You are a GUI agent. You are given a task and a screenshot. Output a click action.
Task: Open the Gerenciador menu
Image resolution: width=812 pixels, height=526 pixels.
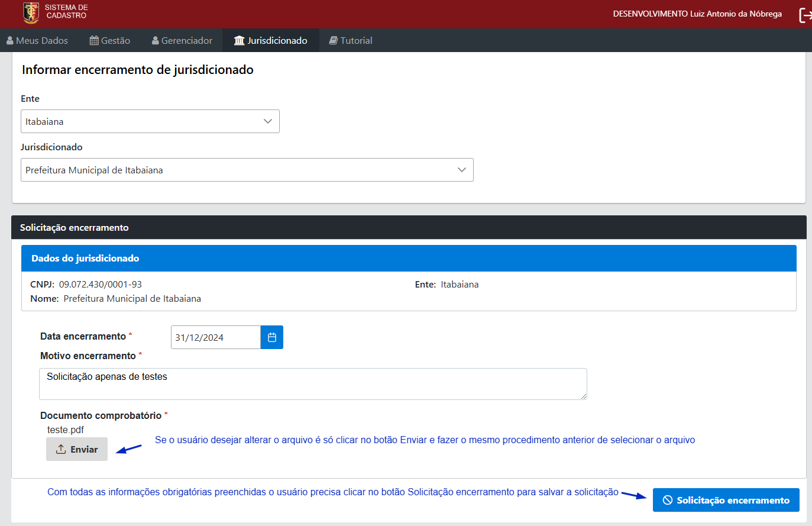pos(182,40)
